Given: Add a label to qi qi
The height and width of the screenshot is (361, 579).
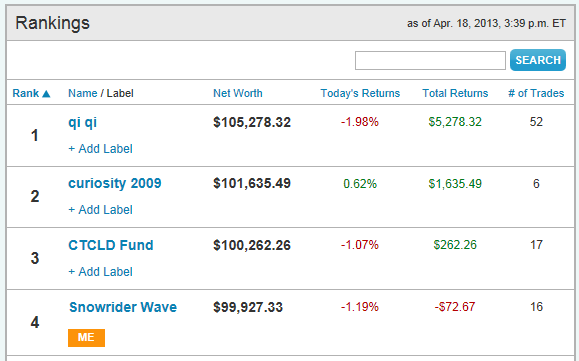Looking at the screenshot, I should (x=100, y=149).
